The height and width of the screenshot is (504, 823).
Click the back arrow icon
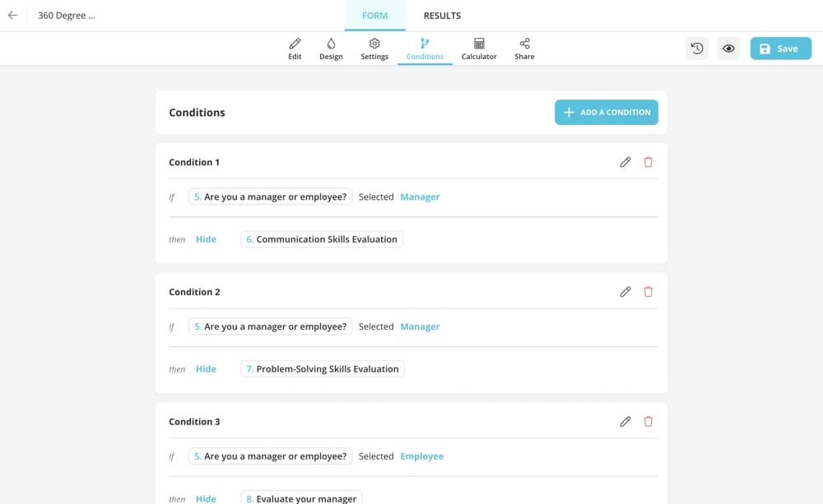click(x=12, y=16)
